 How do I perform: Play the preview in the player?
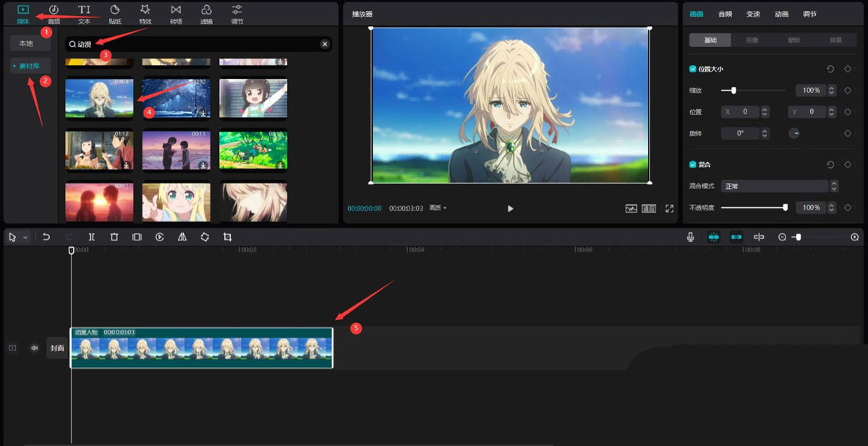510,209
